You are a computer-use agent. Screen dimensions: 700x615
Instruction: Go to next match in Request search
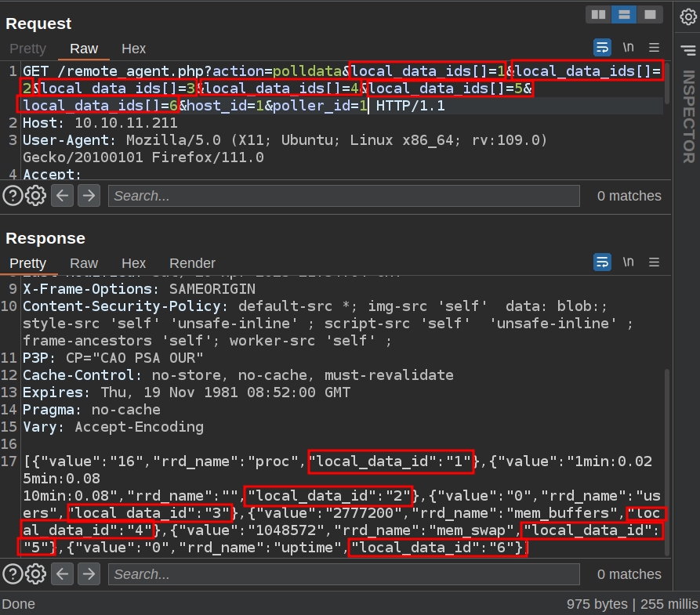(89, 195)
